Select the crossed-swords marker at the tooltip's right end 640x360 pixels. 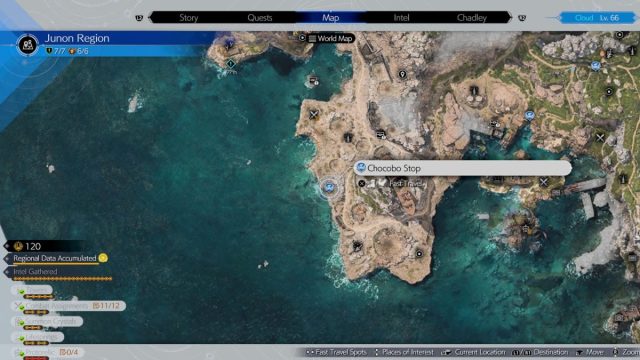click(x=544, y=182)
